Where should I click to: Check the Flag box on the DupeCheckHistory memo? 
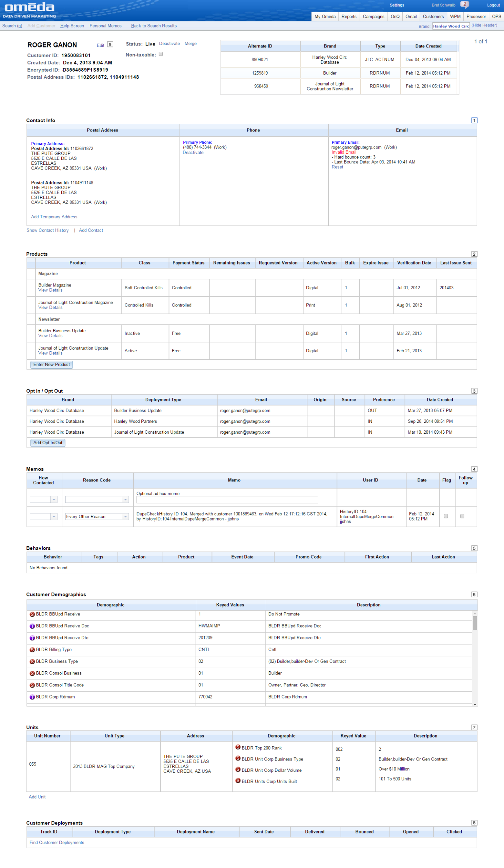[x=446, y=516]
